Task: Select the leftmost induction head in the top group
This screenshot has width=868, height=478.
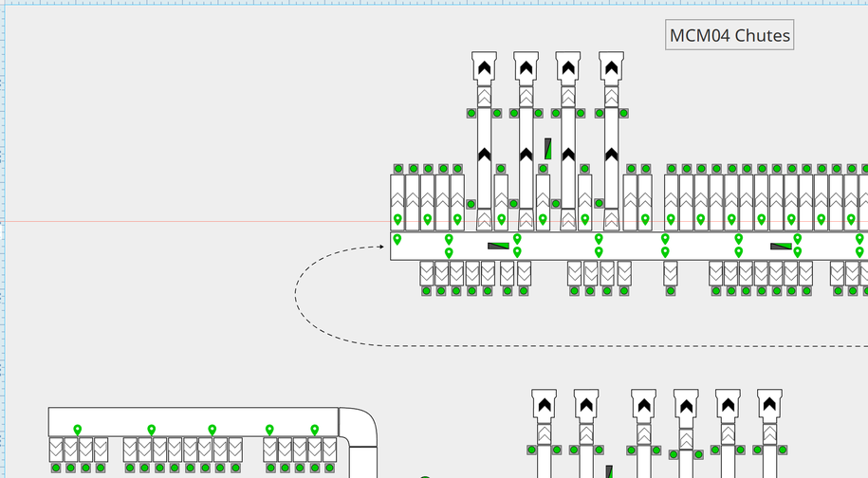Action: [x=484, y=66]
